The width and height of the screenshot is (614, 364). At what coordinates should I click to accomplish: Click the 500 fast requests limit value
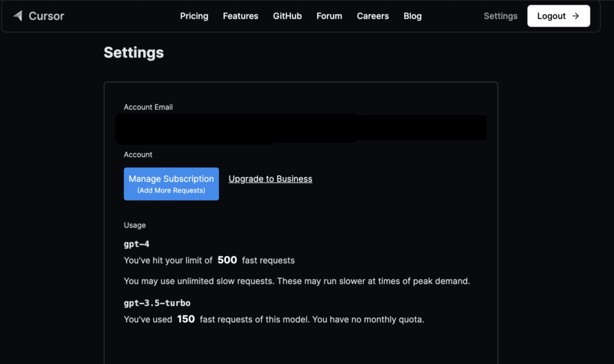pyautogui.click(x=227, y=260)
